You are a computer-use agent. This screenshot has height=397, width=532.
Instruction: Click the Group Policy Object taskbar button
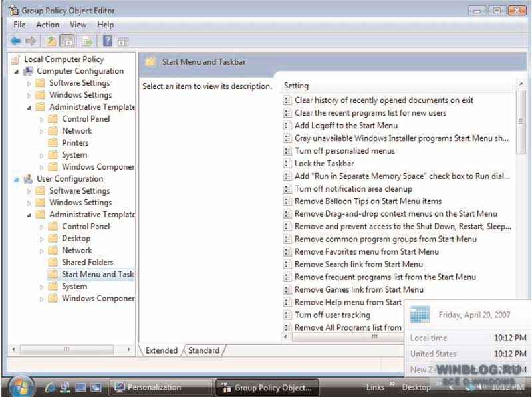click(x=267, y=388)
